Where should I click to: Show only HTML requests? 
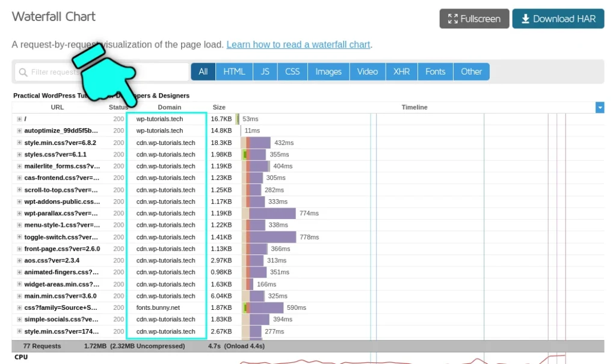pyautogui.click(x=234, y=71)
